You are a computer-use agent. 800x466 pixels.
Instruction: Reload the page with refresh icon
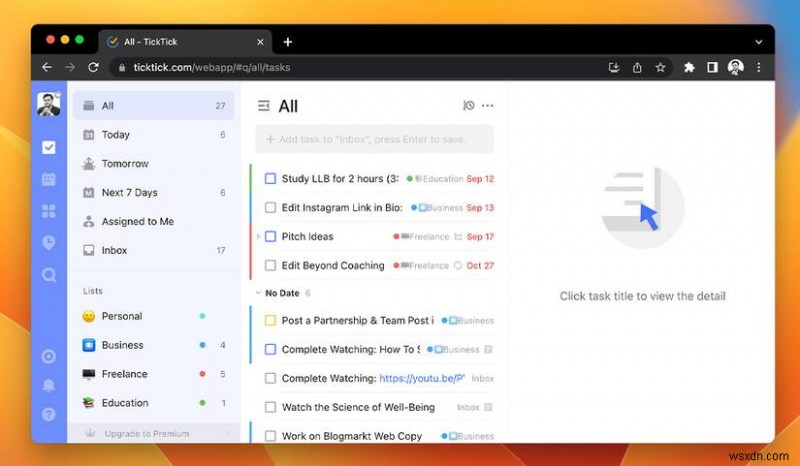pos(93,67)
